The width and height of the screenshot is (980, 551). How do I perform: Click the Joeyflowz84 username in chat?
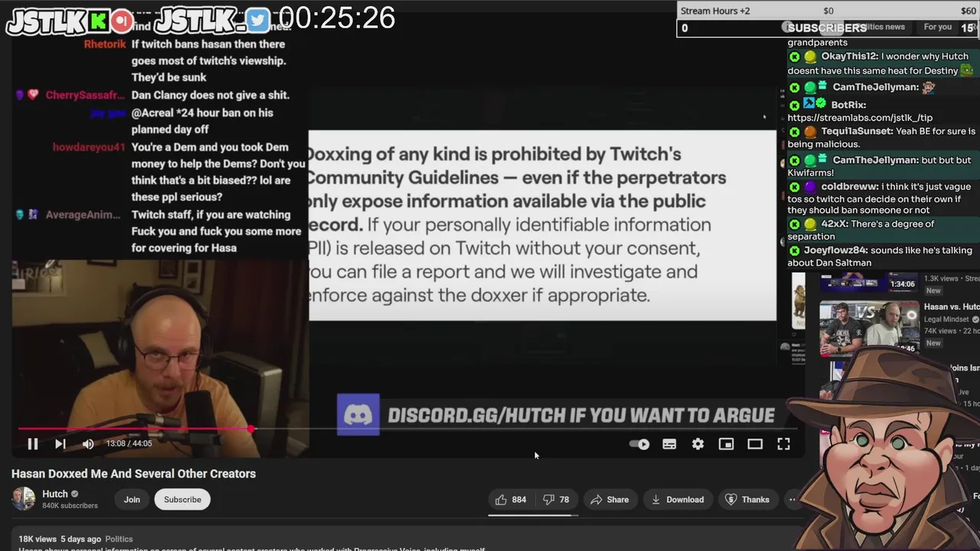click(x=835, y=250)
